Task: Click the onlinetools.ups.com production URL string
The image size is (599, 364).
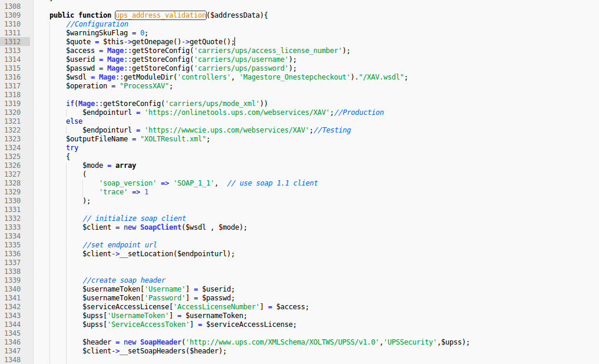Action: point(237,112)
